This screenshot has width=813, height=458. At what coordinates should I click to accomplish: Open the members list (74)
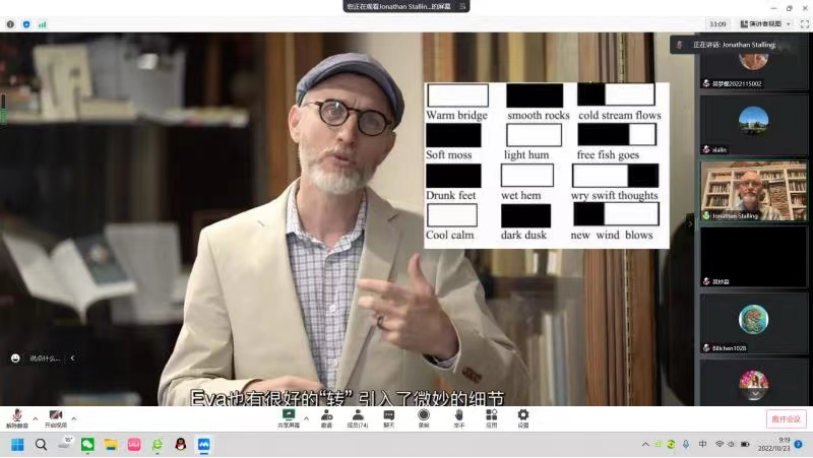click(x=357, y=415)
